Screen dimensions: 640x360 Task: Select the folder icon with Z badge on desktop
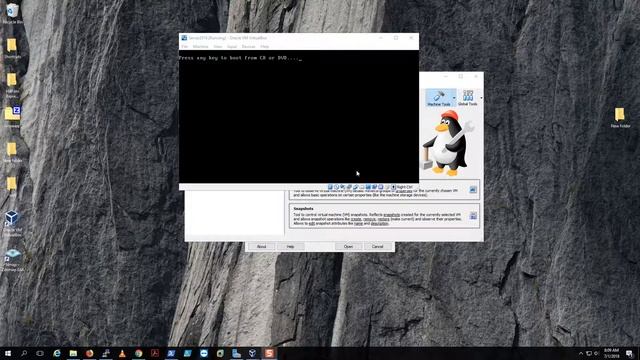(x=12, y=116)
